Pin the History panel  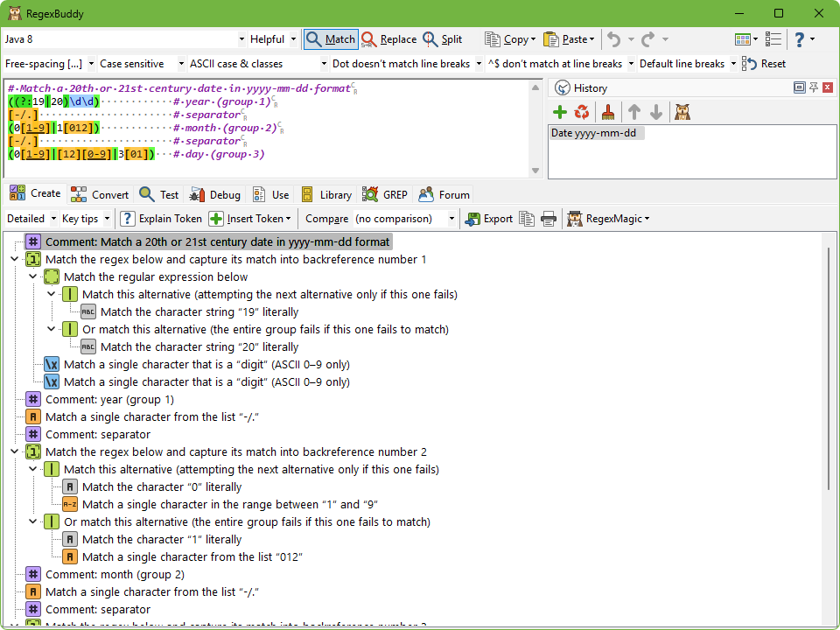813,87
